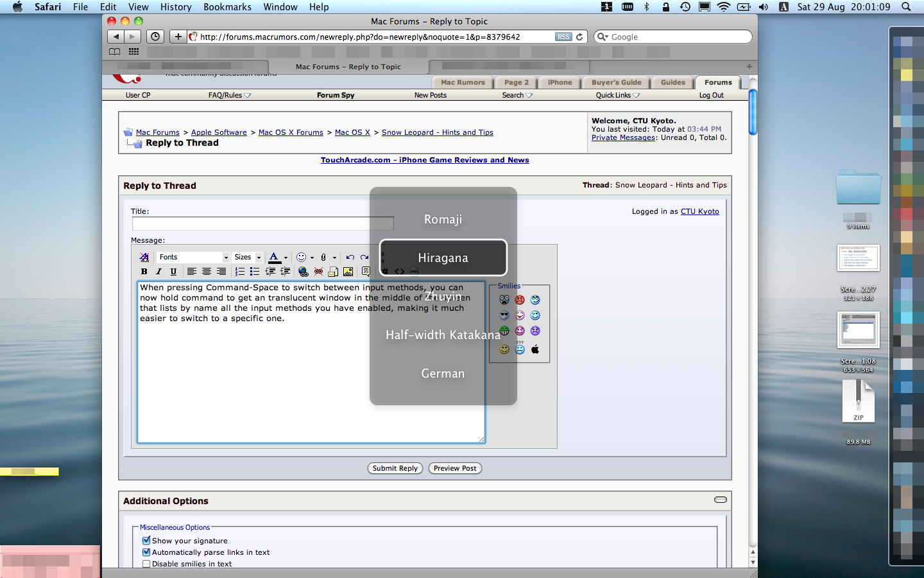Click the Wi-Fi status menu icon
Viewport: 924px width, 578px height.
[723, 6]
